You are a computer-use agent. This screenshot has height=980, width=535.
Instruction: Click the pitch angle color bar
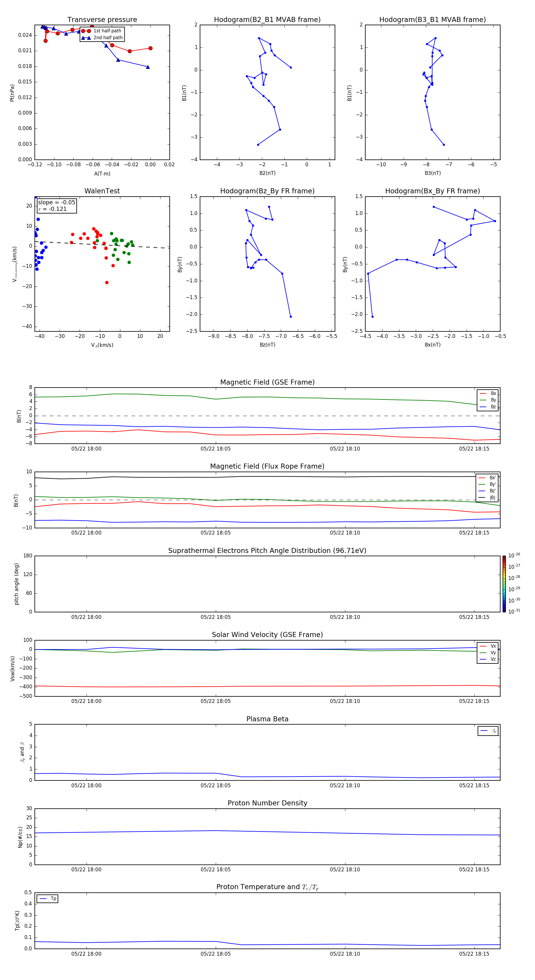(504, 584)
